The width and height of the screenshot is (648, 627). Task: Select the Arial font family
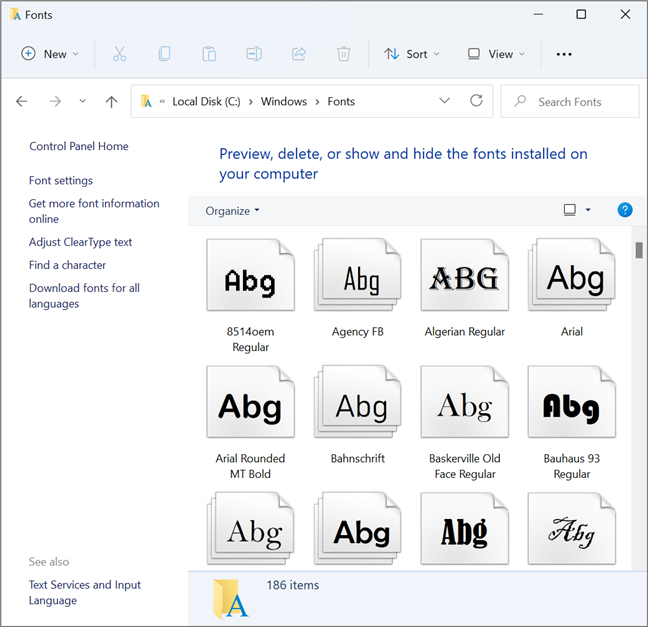(x=572, y=288)
